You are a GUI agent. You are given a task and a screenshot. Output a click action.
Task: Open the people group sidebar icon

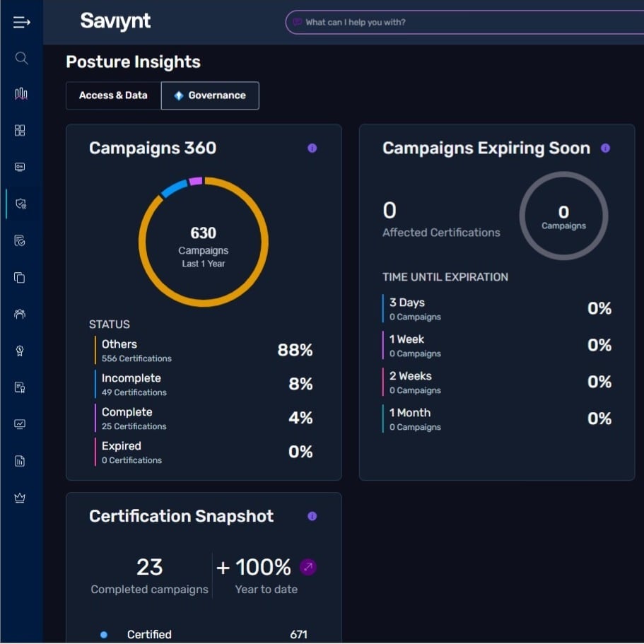(20, 314)
